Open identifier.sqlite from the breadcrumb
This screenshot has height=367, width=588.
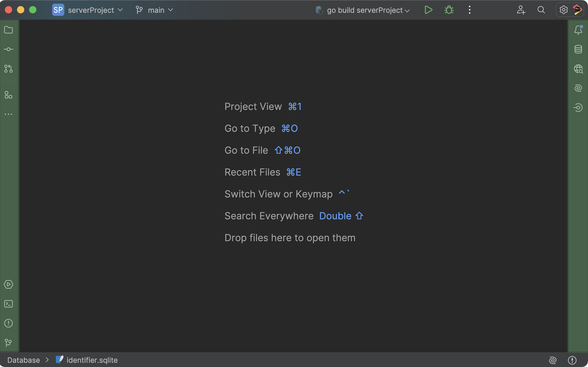coord(92,360)
